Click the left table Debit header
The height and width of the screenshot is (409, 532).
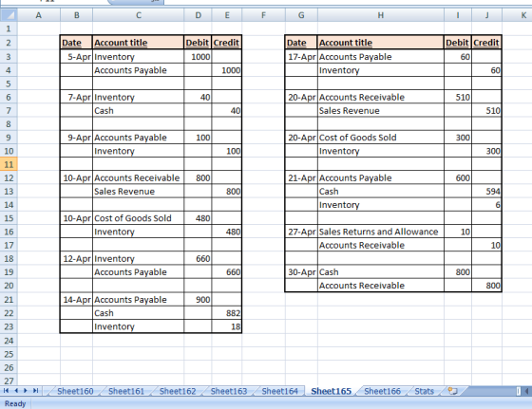[198, 43]
